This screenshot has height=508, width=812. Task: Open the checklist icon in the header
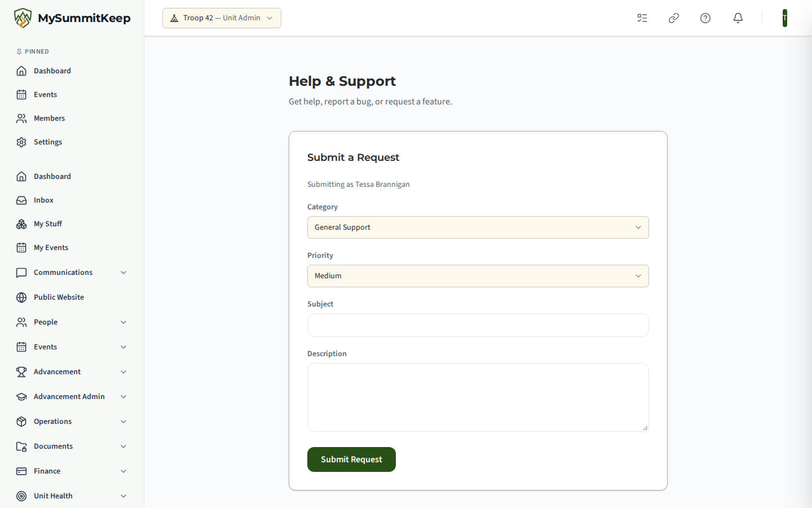coord(642,18)
